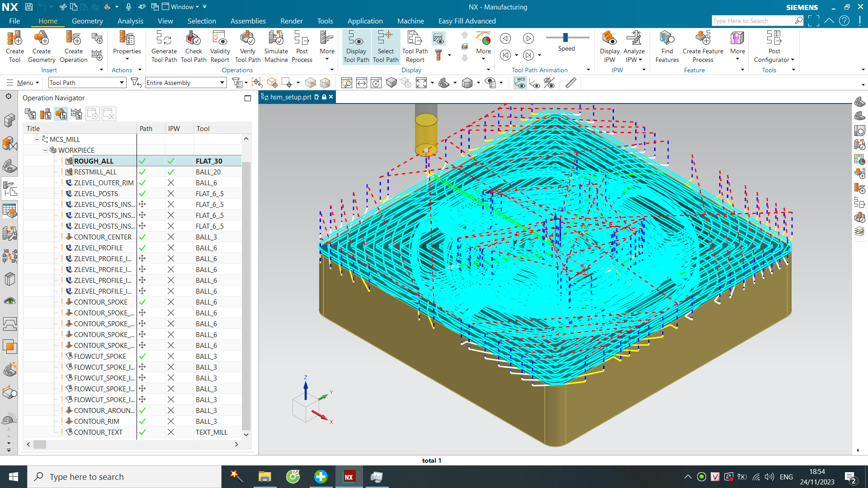Open the Menu dropdown

[23, 83]
